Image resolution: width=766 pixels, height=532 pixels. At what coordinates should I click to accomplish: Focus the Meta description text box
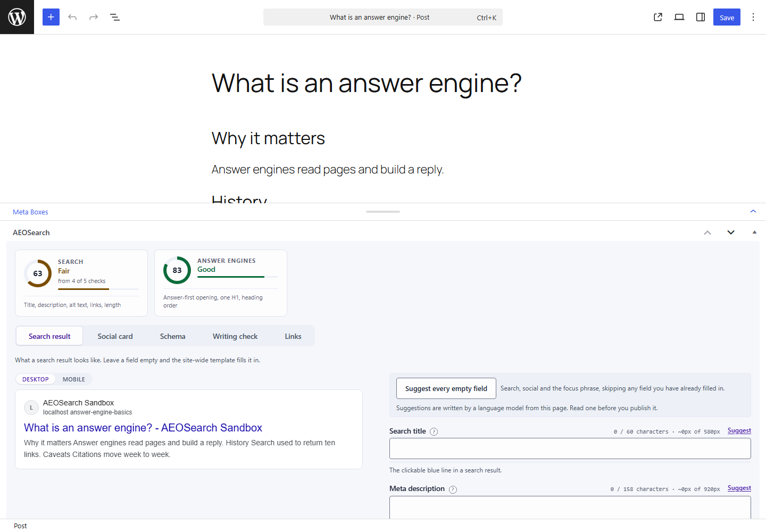tap(570, 507)
